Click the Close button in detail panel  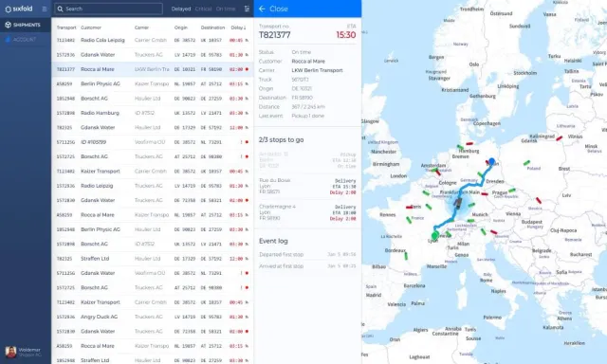pyautogui.click(x=273, y=9)
